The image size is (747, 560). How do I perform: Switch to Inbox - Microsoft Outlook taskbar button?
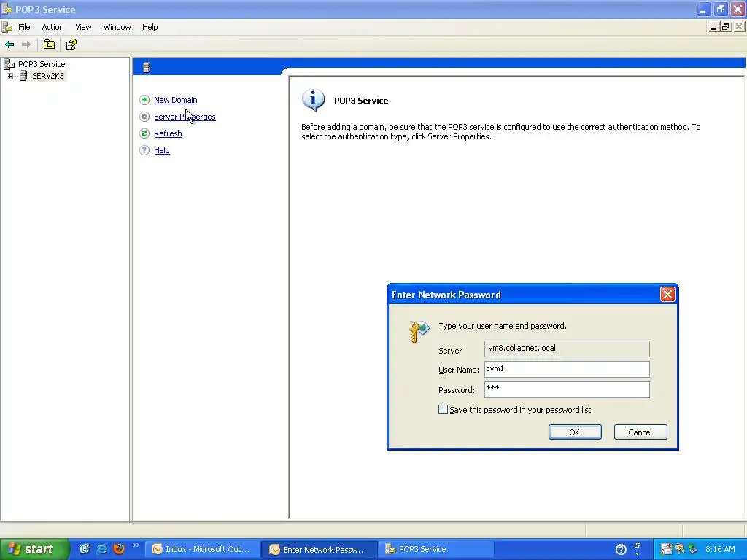click(x=202, y=549)
